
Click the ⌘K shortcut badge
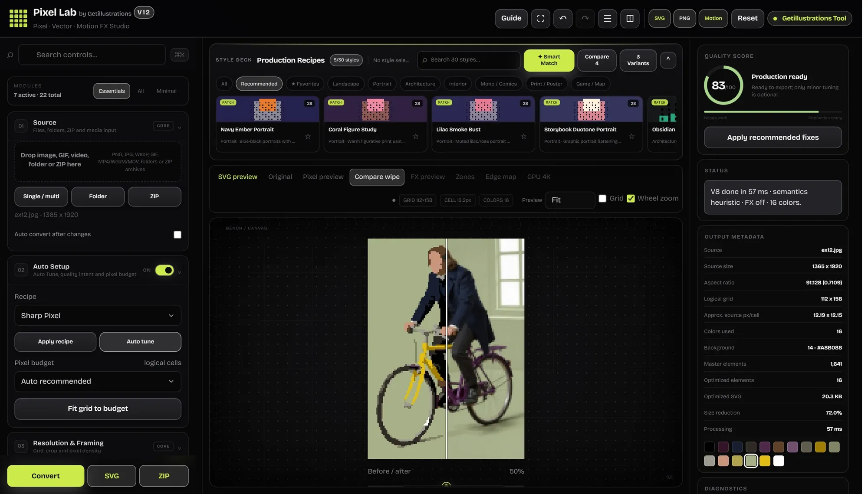(x=179, y=55)
